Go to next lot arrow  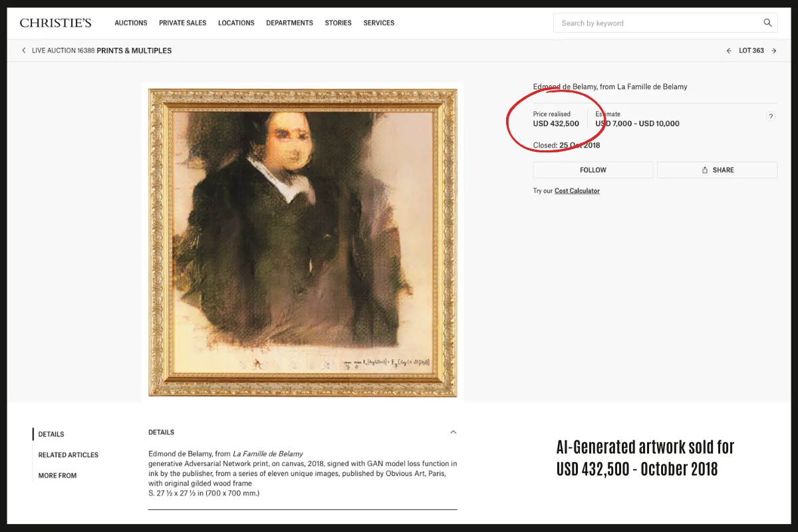(x=774, y=51)
